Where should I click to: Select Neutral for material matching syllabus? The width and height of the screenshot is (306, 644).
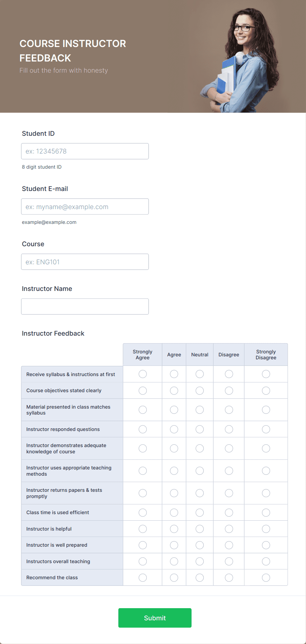[x=199, y=410]
